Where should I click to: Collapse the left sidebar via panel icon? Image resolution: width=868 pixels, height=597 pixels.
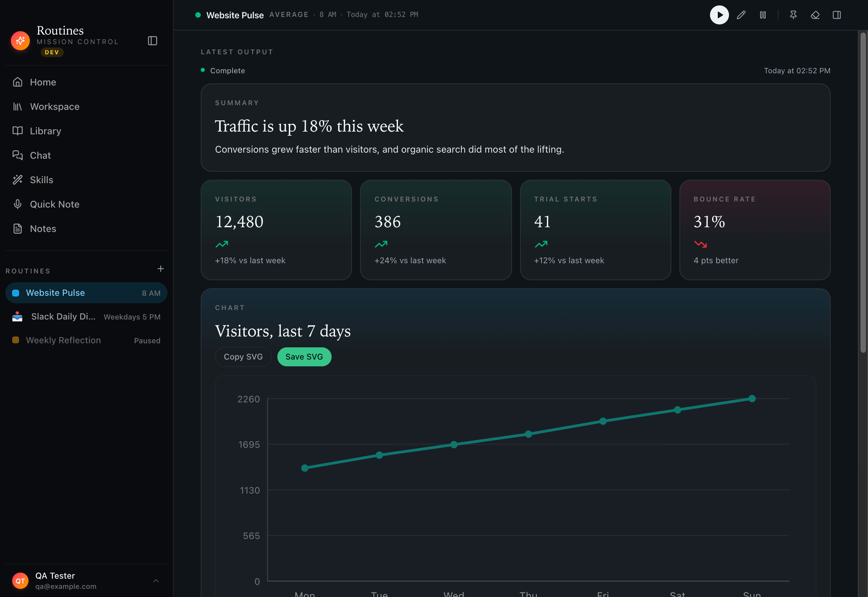coord(153,41)
